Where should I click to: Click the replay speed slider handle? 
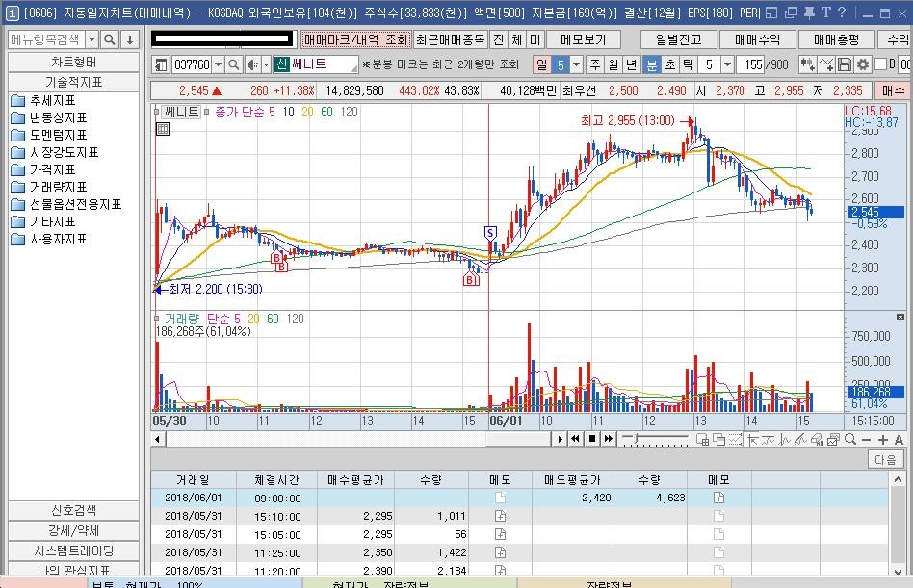click(x=637, y=437)
